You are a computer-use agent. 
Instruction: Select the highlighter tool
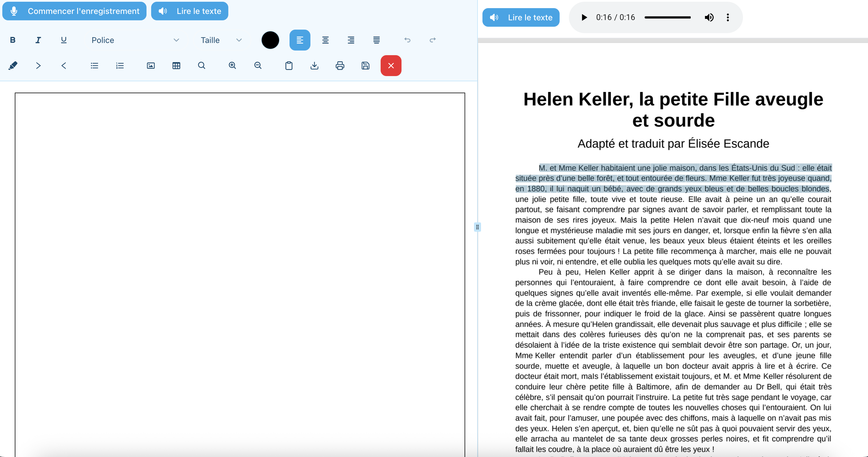click(13, 65)
